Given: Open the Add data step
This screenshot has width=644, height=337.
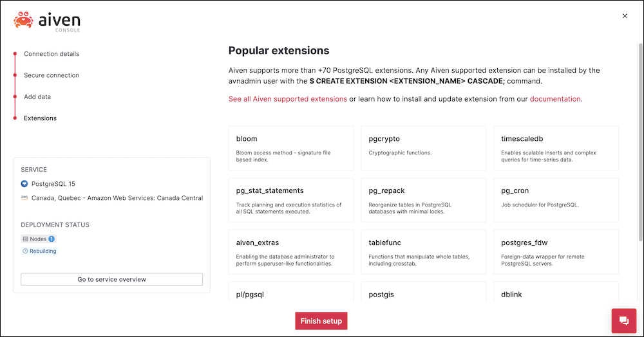Looking at the screenshot, I should (x=37, y=96).
